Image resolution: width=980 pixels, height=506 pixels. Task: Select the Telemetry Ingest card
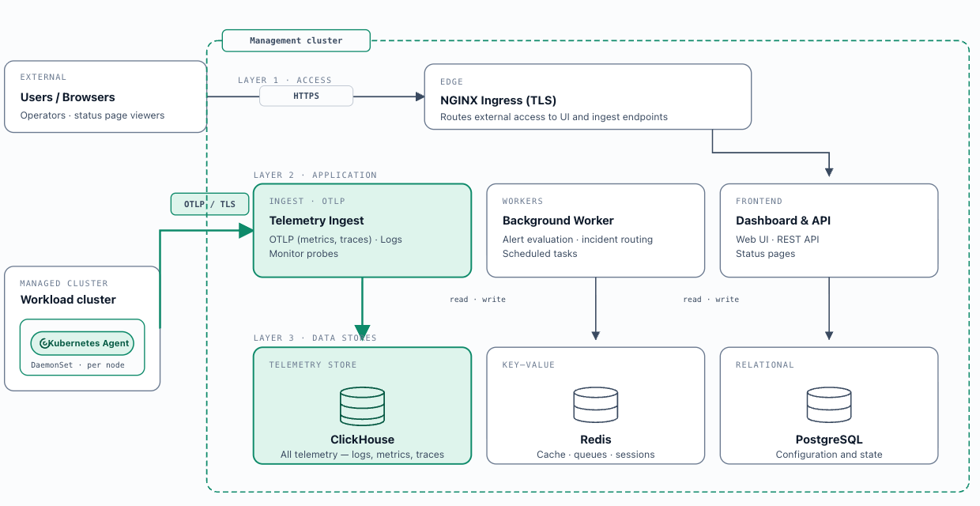(362, 230)
